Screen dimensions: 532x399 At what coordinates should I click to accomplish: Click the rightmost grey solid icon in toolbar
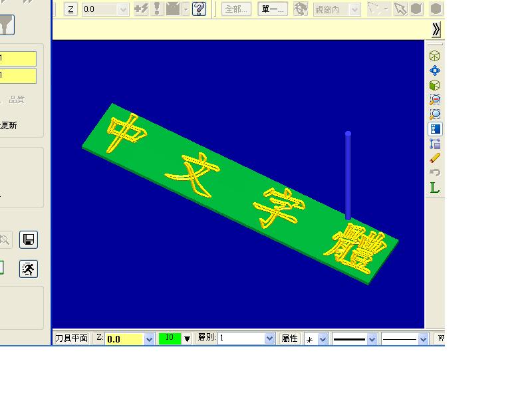436,9
